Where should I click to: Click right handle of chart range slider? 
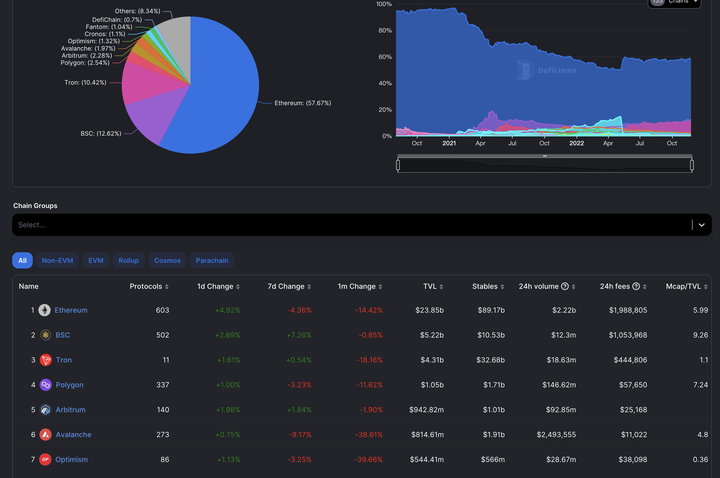pyautogui.click(x=692, y=164)
